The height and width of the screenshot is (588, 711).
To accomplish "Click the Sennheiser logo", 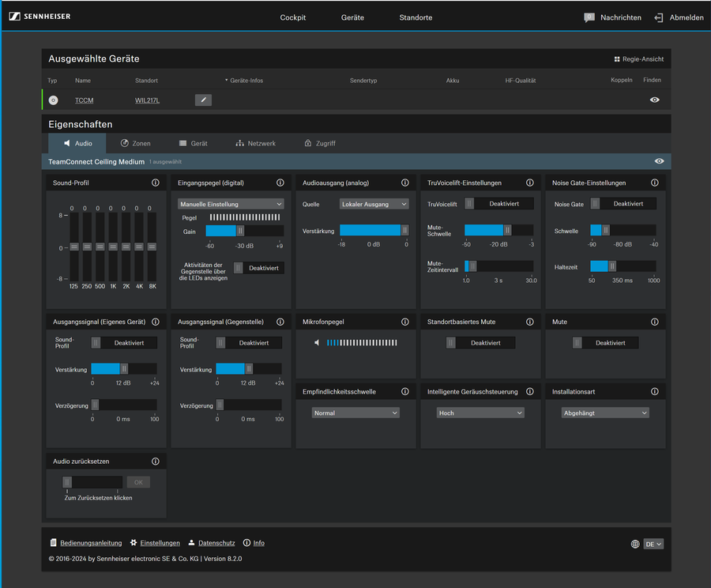I will tap(40, 17).
